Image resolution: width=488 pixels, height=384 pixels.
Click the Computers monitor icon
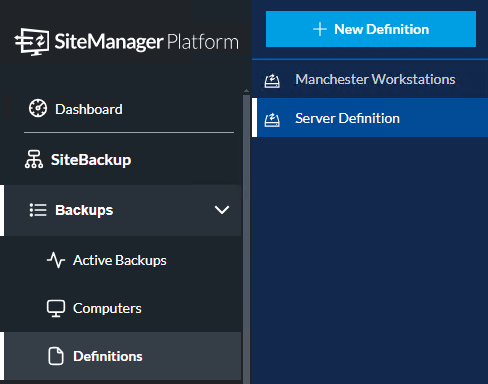(56, 308)
